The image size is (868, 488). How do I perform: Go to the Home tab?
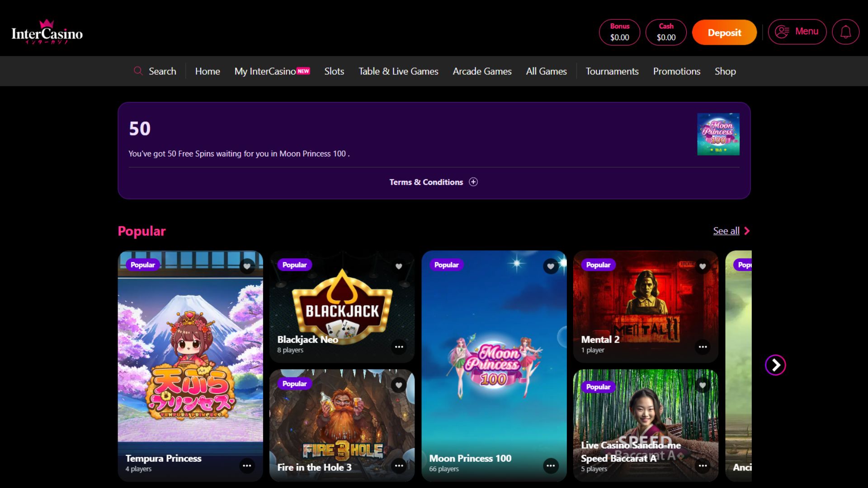click(x=208, y=71)
